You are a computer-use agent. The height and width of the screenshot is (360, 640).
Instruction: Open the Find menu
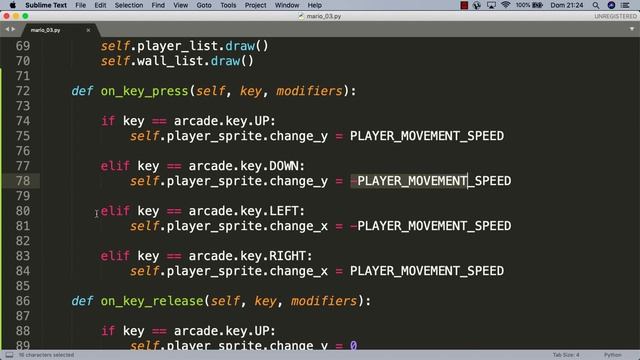(158, 5)
